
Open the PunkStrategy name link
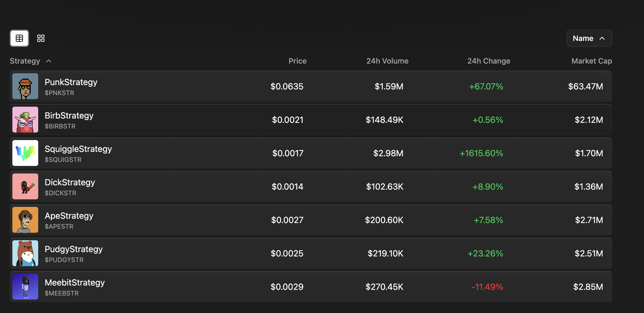tap(71, 82)
